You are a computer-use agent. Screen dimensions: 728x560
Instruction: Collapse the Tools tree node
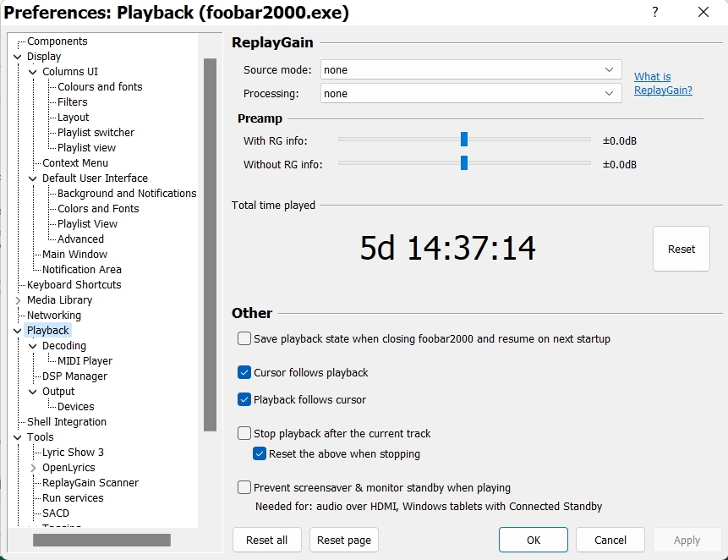pyautogui.click(x=18, y=437)
